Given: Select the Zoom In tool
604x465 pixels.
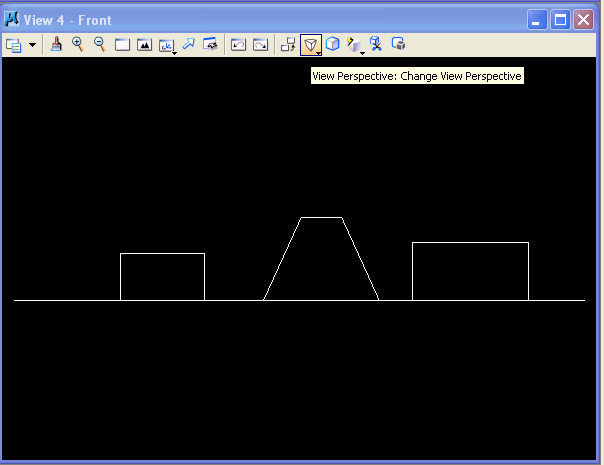Looking at the screenshot, I should tap(78, 44).
